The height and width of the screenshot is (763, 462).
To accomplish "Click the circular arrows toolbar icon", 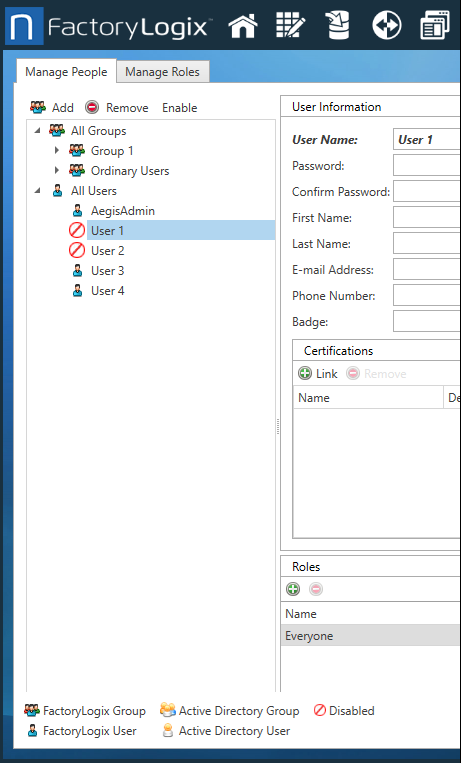I will pyautogui.click(x=387, y=25).
